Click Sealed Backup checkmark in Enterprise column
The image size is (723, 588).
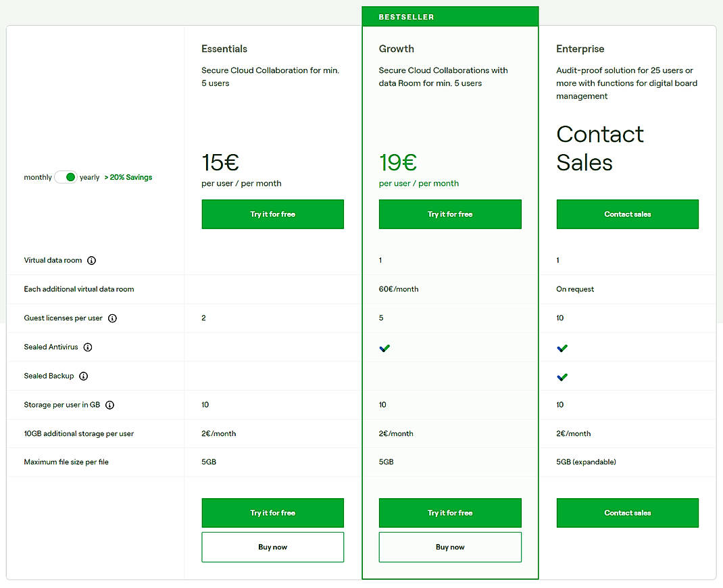562,377
